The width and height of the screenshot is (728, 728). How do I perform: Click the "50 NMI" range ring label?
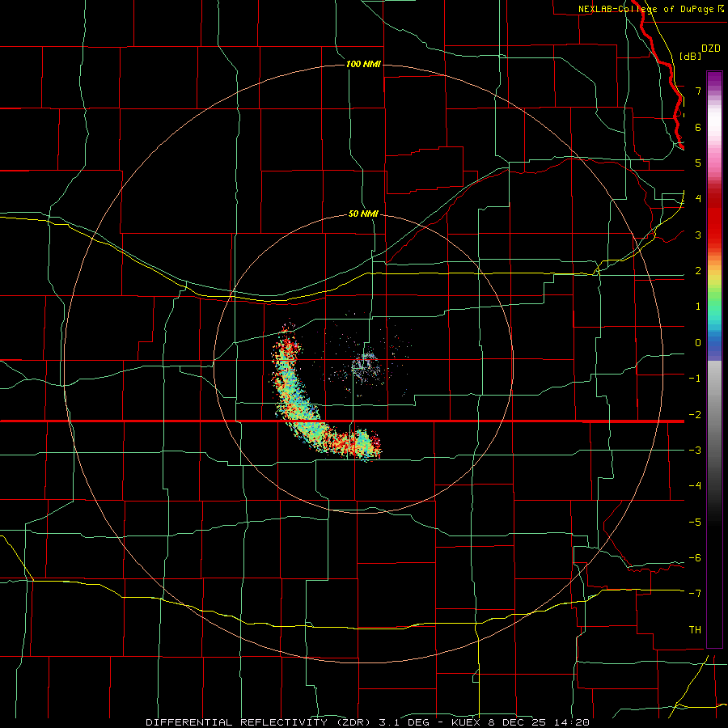tap(363, 214)
